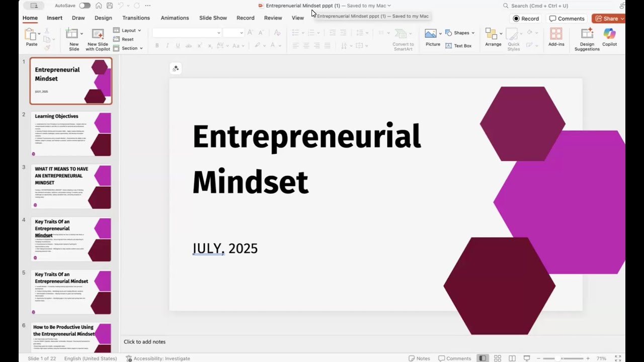Open the View tab
The height and width of the screenshot is (362, 644).
(298, 18)
